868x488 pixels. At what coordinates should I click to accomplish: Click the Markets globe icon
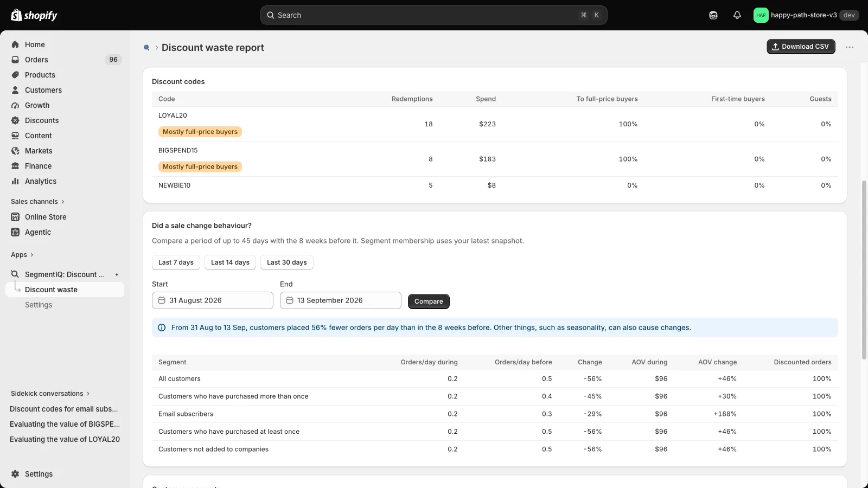point(15,151)
